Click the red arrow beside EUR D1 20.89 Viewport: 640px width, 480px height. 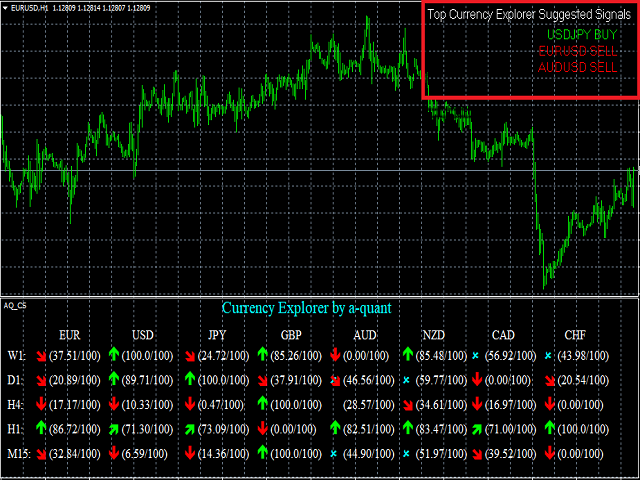click(41, 381)
